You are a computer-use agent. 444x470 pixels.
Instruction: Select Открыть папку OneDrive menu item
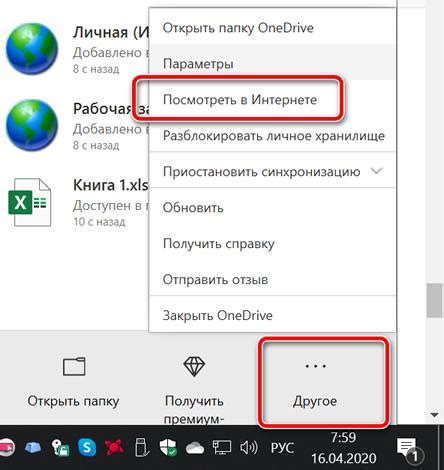pos(272,28)
